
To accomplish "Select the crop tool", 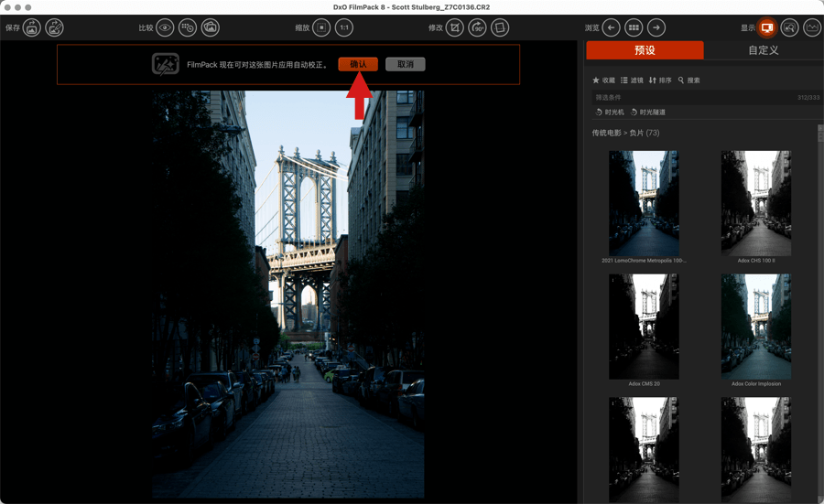I will point(455,28).
